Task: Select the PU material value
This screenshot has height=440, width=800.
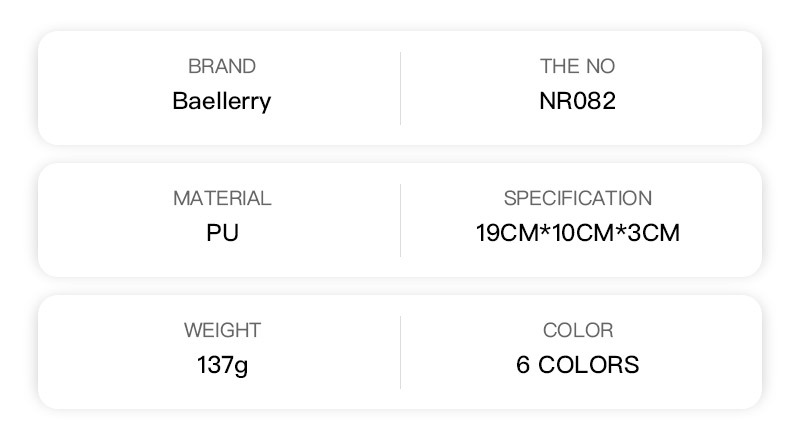Action: pyautogui.click(x=222, y=233)
